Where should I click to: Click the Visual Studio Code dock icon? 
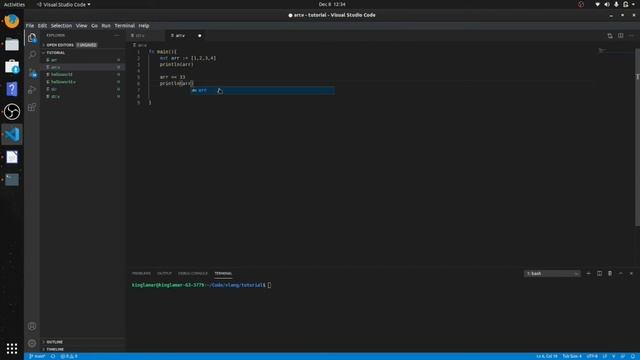tap(12, 134)
